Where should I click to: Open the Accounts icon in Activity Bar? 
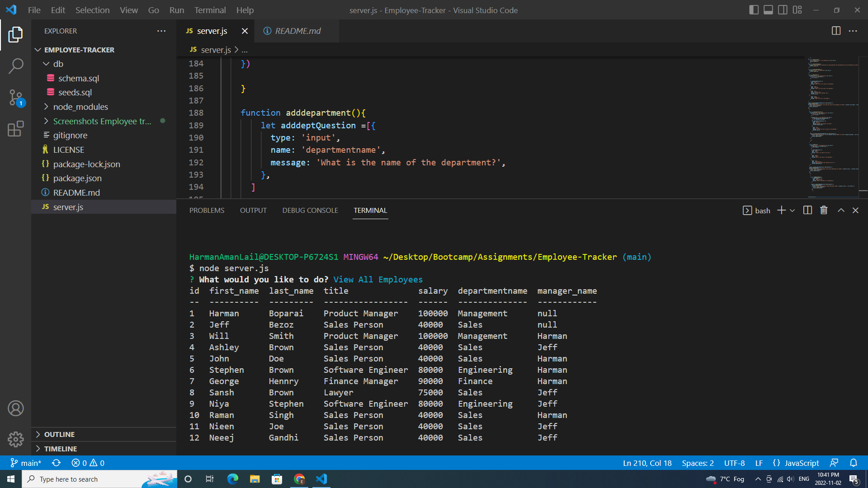pos(16,408)
